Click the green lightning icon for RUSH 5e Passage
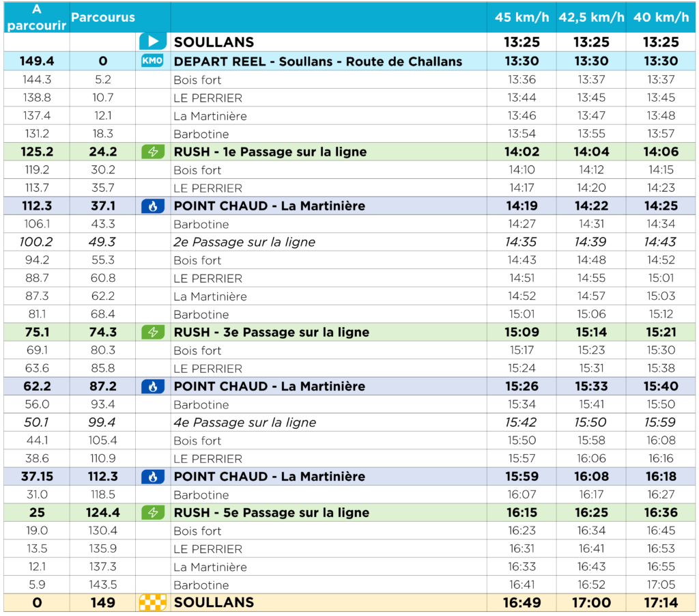The height and width of the screenshot is (616, 699). 153,513
